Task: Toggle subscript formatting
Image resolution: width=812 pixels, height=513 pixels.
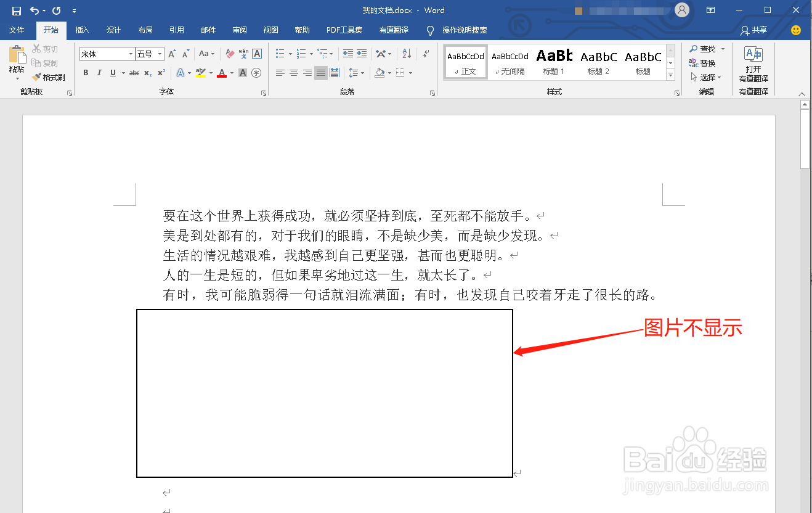Action: point(146,73)
